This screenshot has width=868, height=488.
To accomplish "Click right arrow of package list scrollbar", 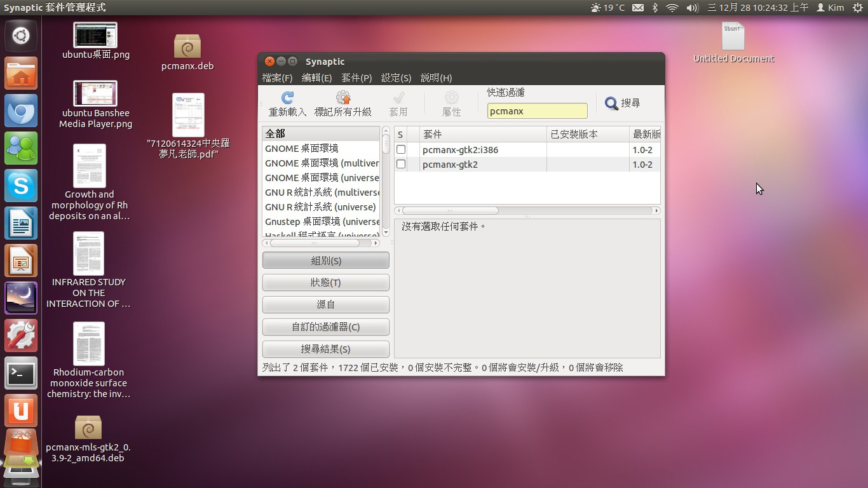I will 656,210.
